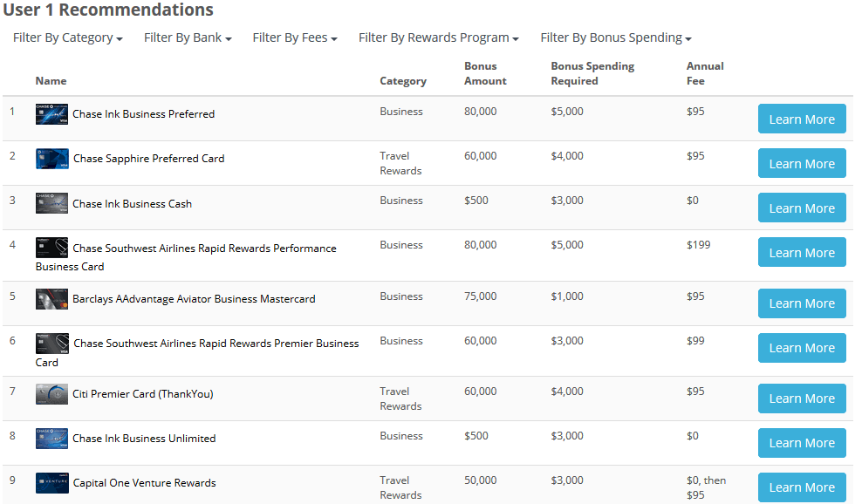Click the 75,000 bonus amount value

coord(480,296)
